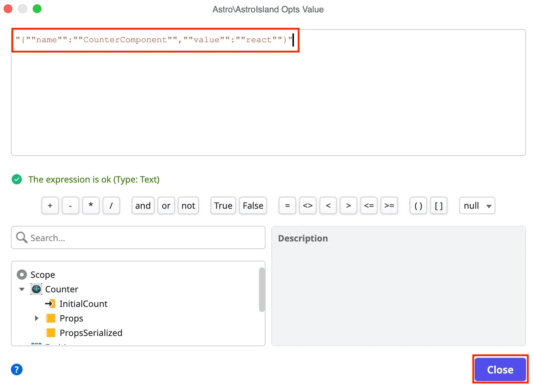Insert square brackets operator
Image resolution: width=534 pixels, height=392 pixels.
[439, 205]
